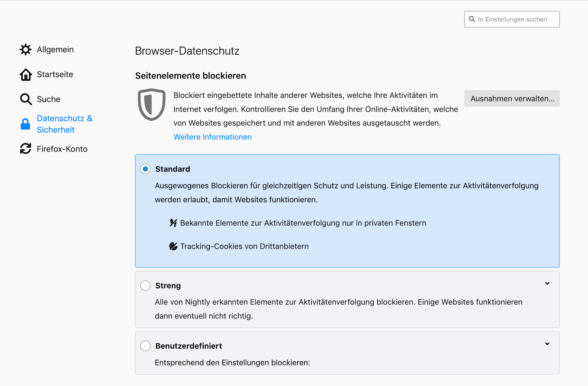Switch to Startseite settings category

(55, 74)
